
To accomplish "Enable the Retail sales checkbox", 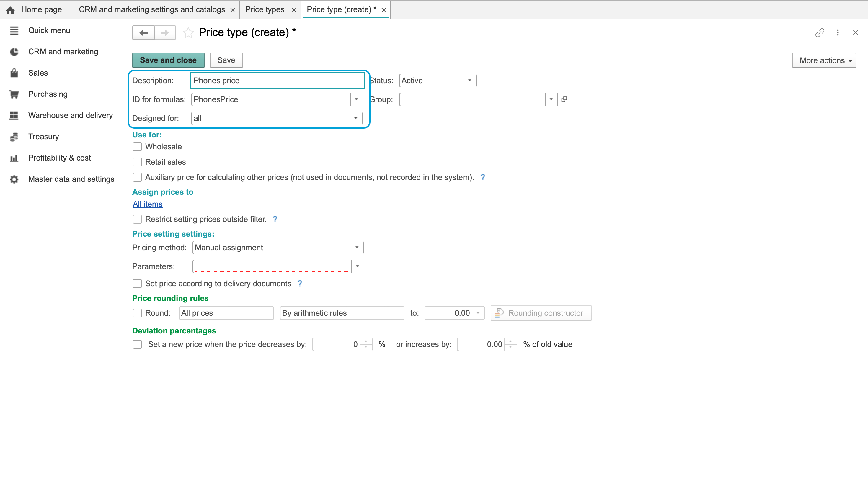I will tap(137, 162).
